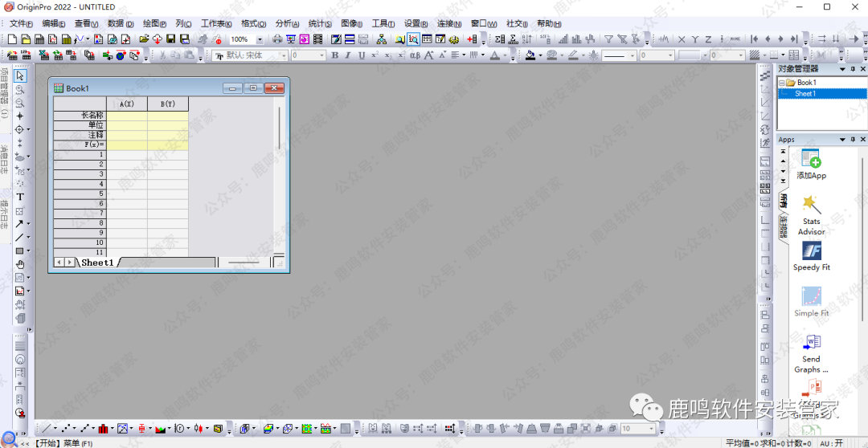Click column header B(Y)
868x448 pixels.
pos(168,104)
